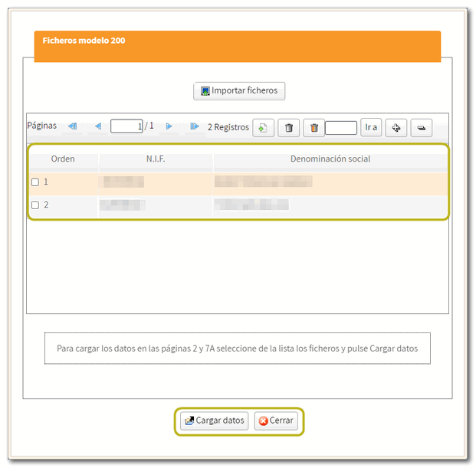The image size is (476, 468).
Task: Go to the next page arrow
Action: pos(169,126)
